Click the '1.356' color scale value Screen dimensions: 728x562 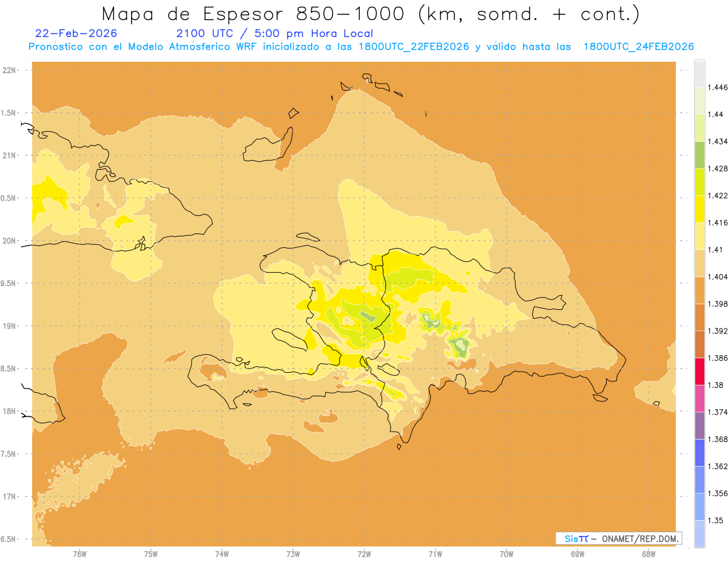click(x=719, y=493)
